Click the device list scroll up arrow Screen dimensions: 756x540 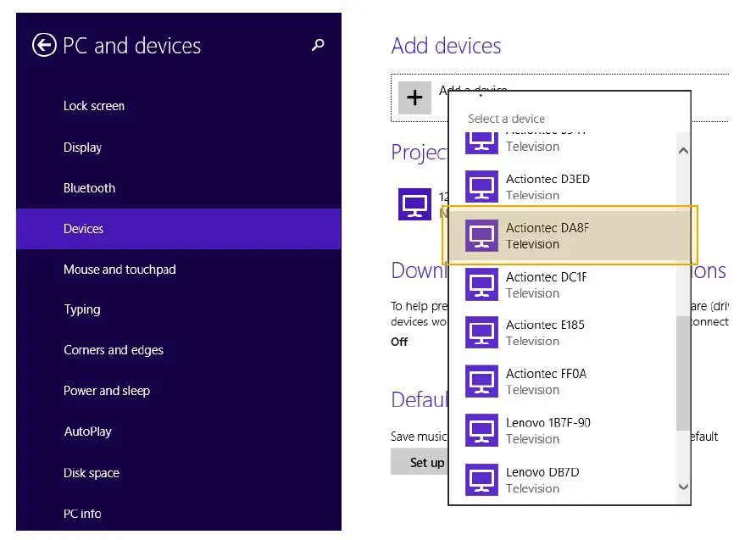point(683,150)
